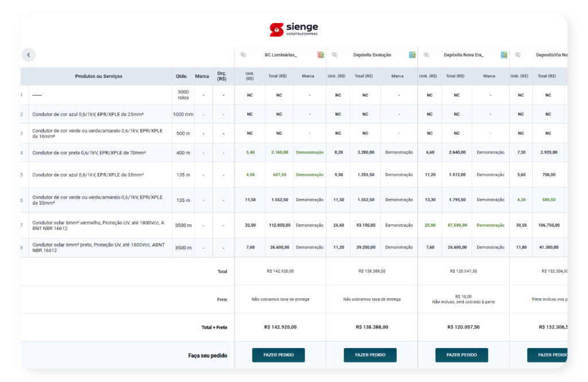Select the Depósito Nova Era_ supplier name
Image resolution: width=588 pixels, height=382 pixels.
463,55
